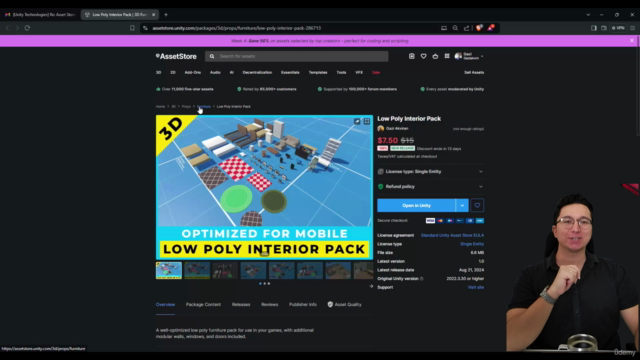Click info icon beside Original Unity version
The width and height of the screenshot is (640, 360).
(422, 279)
